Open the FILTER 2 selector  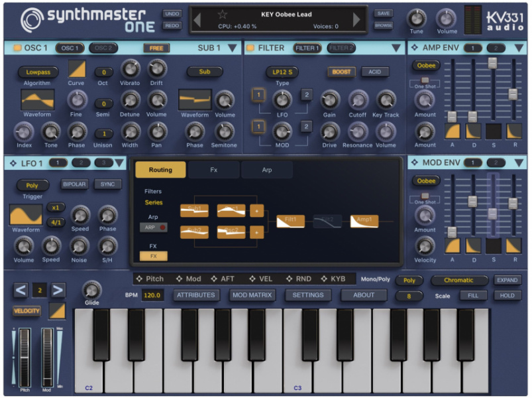[x=341, y=48]
